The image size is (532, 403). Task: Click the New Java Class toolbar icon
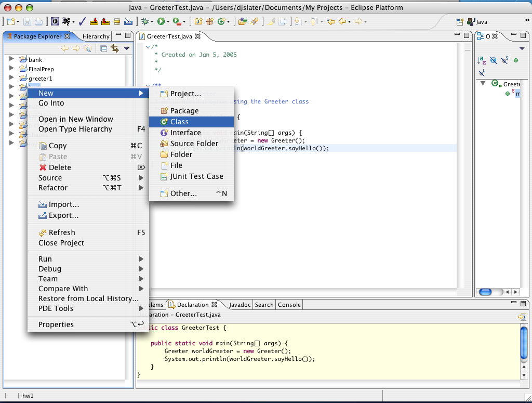tap(222, 21)
